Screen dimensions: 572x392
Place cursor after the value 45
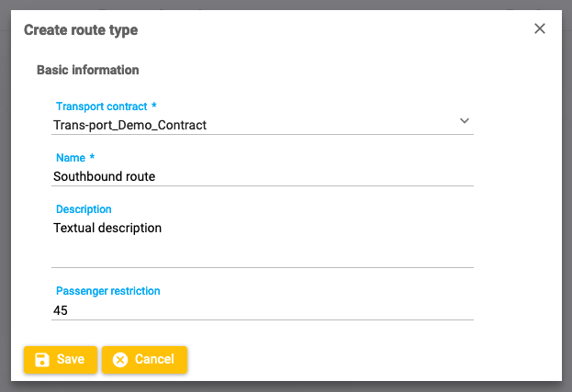coord(69,310)
